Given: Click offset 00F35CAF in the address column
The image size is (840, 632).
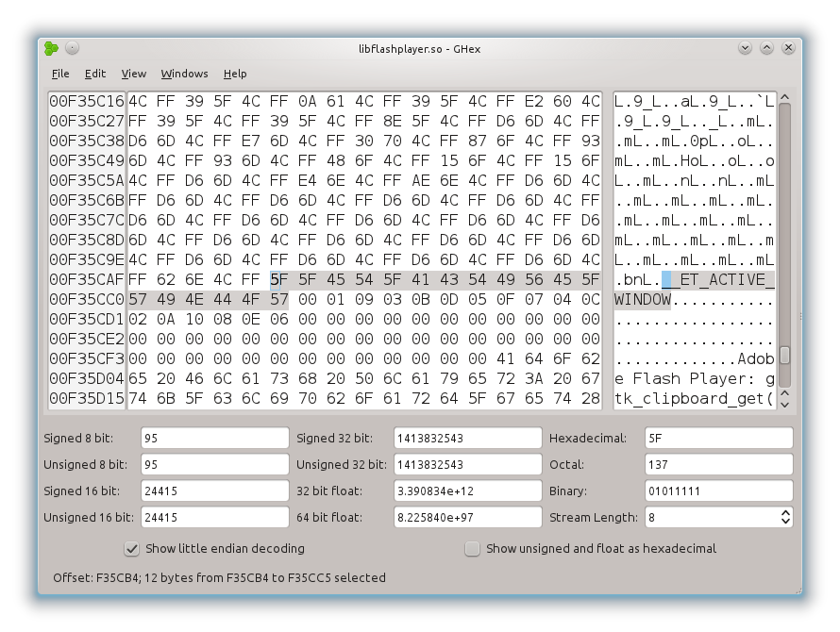Looking at the screenshot, I should coord(86,279).
